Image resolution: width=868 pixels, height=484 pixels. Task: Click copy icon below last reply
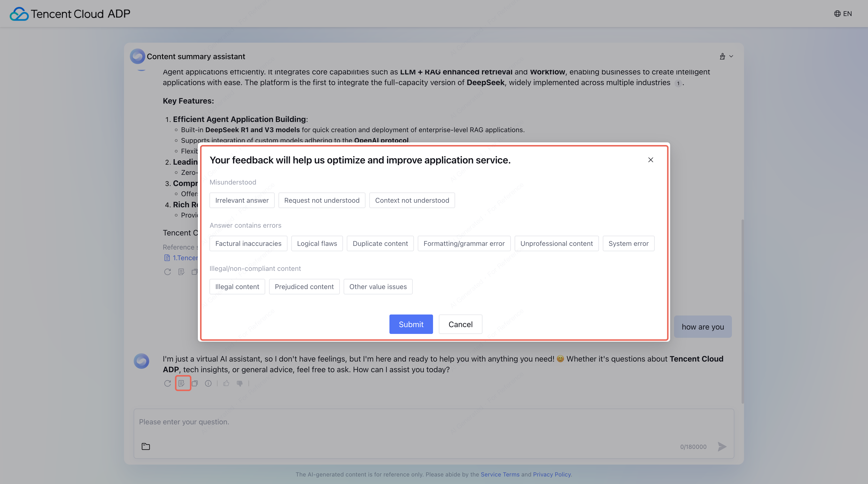195,383
